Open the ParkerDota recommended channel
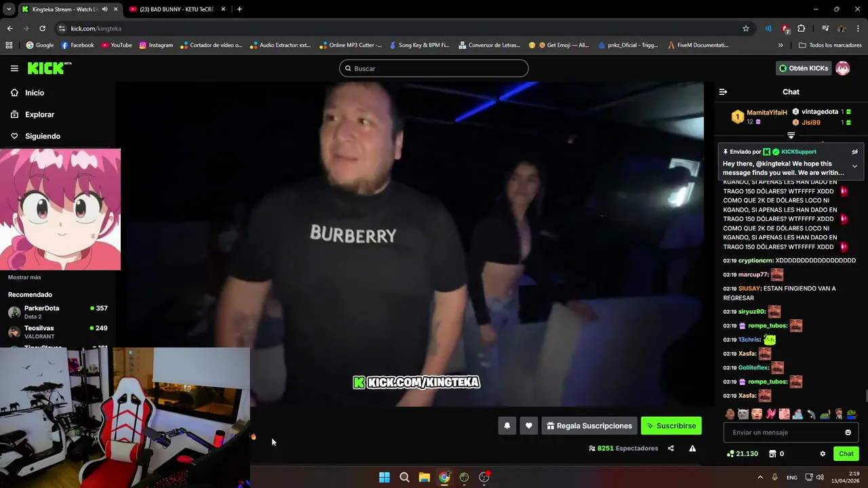 point(58,312)
